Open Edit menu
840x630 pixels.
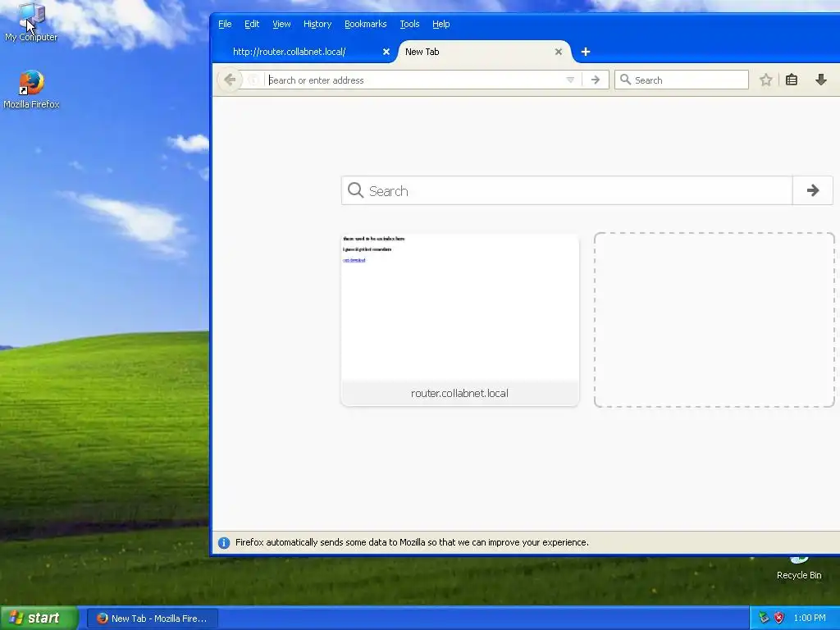(x=252, y=24)
